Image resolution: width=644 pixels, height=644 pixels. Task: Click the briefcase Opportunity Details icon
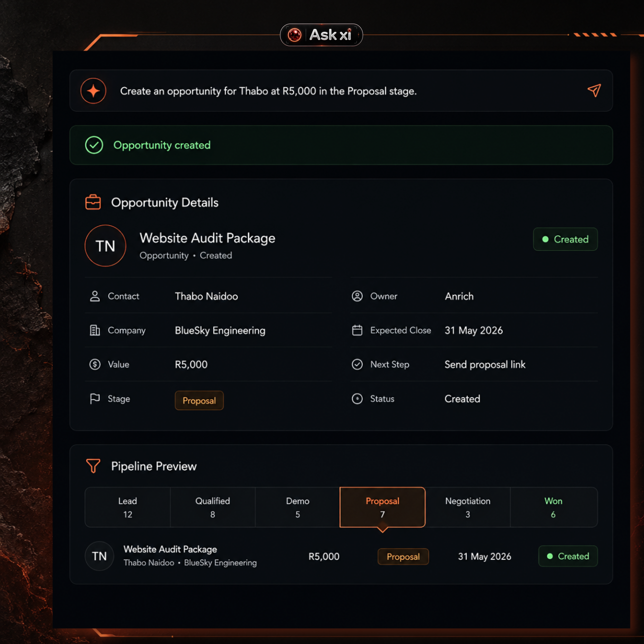pos(93,202)
